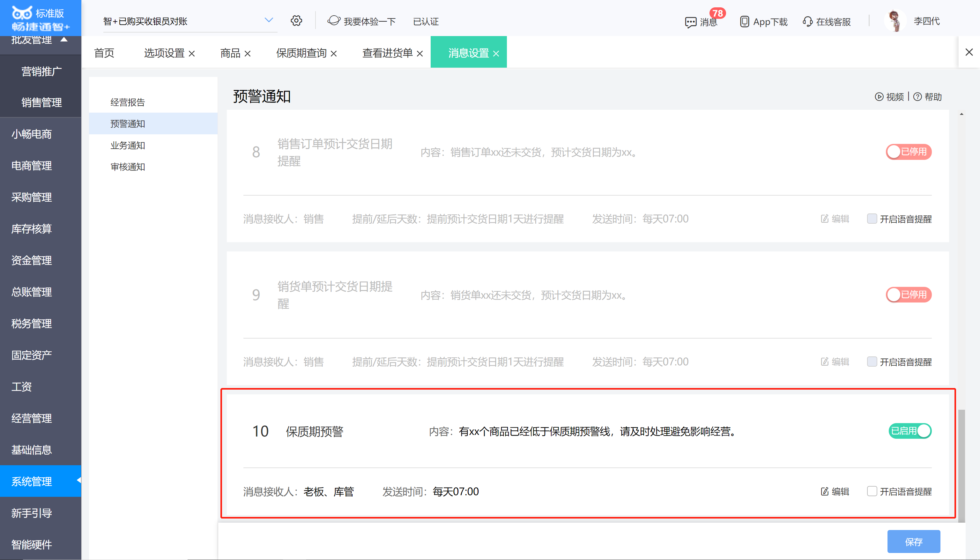Screen dimensions: 980x560
Task: Switch to the 保质期查询 tab
Action: coord(301,53)
